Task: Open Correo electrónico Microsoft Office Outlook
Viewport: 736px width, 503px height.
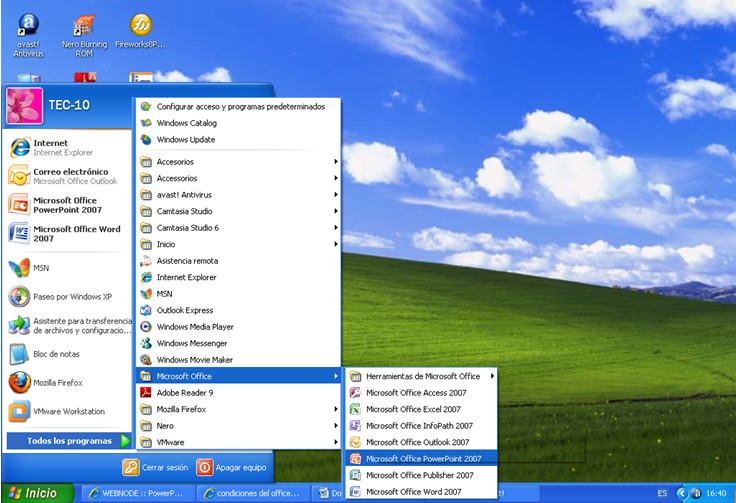Action: pyautogui.click(x=68, y=176)
